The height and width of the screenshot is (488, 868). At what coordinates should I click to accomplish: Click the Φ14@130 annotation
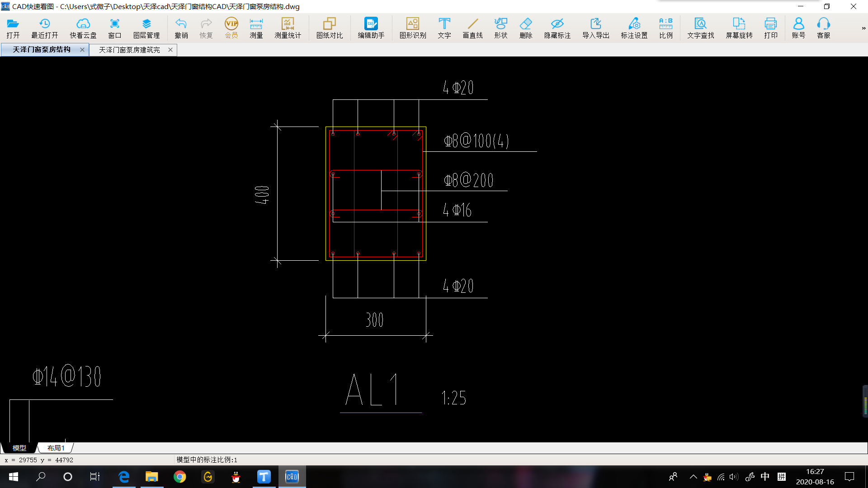(67, 376)
